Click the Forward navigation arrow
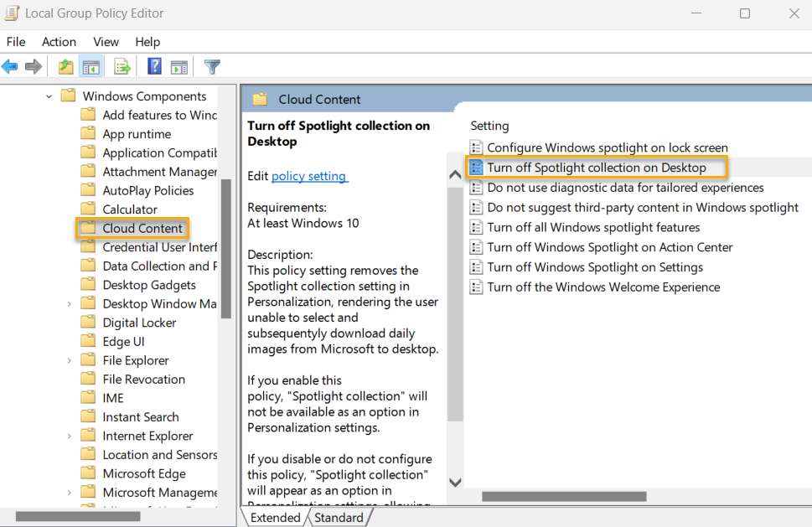This screenshot has width=812, height=527. tap(33, 66)
